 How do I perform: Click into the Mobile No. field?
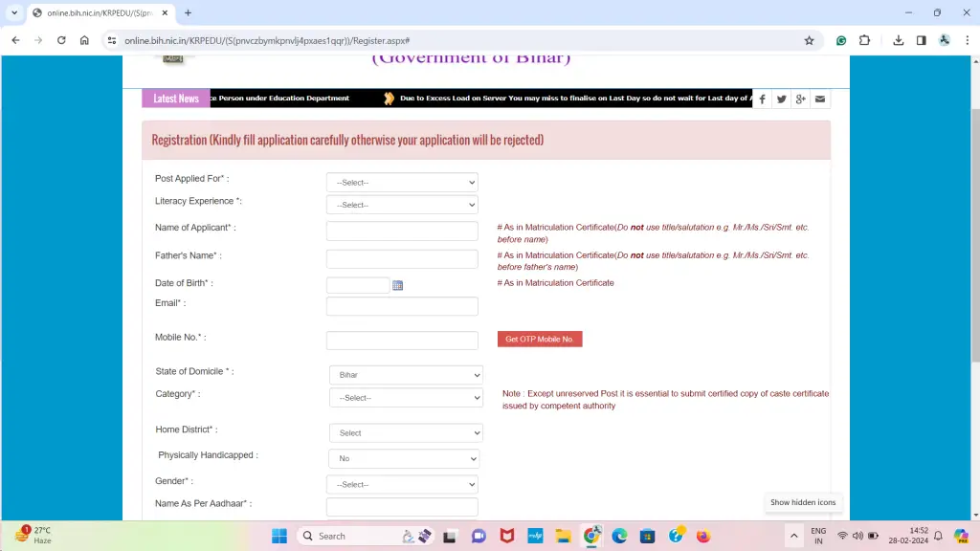tap(402, 341)
